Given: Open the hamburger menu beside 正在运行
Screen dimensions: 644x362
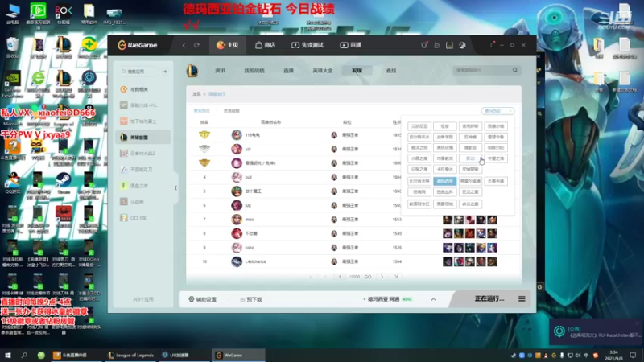Looking at the screenshot, I should [522, 299].
